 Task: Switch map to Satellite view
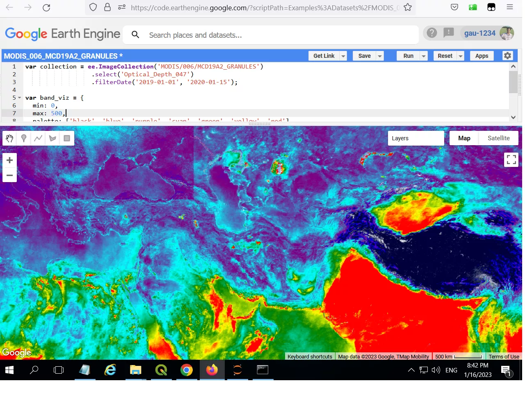(x=498, y=138)
